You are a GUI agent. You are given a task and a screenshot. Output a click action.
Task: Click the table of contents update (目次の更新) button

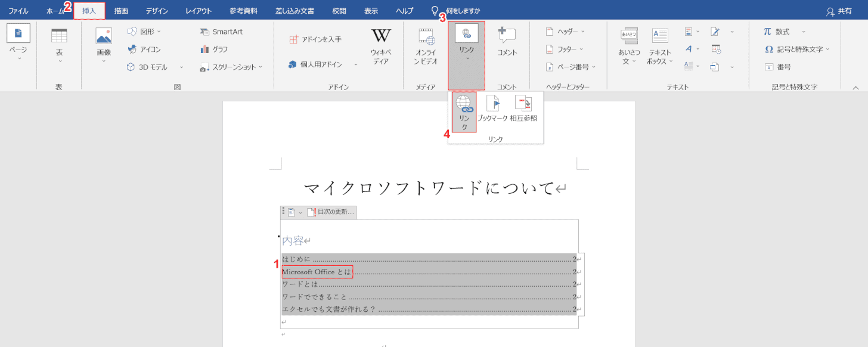[331, 212]
